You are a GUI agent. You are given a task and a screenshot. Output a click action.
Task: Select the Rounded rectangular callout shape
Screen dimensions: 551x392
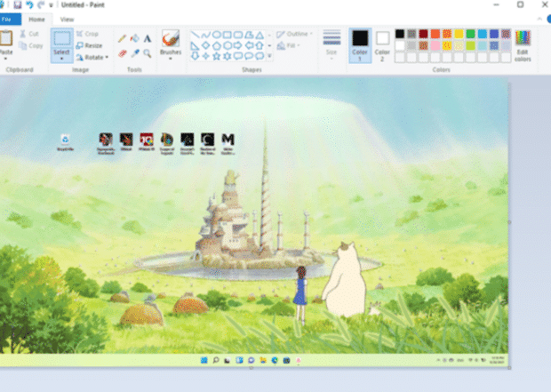[x=238, y=56]
